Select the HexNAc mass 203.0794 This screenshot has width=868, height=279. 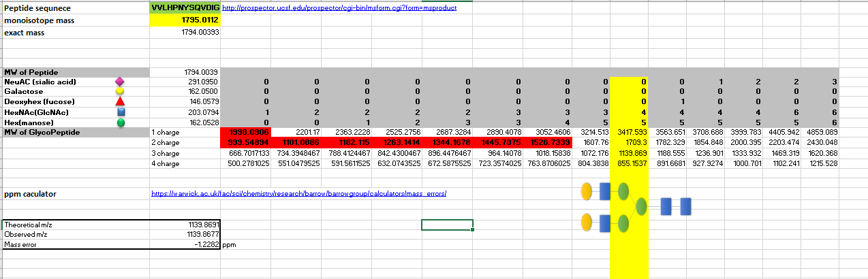[x=185, y=112]
